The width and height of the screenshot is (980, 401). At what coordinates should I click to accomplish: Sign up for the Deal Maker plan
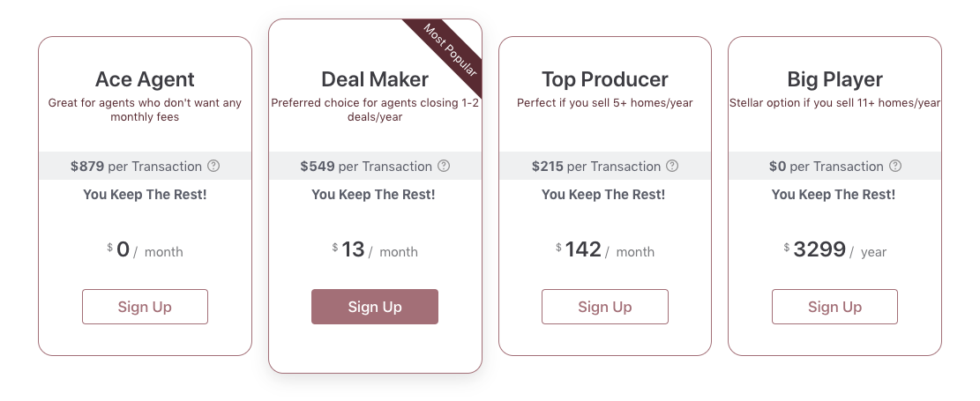(375, 307)
